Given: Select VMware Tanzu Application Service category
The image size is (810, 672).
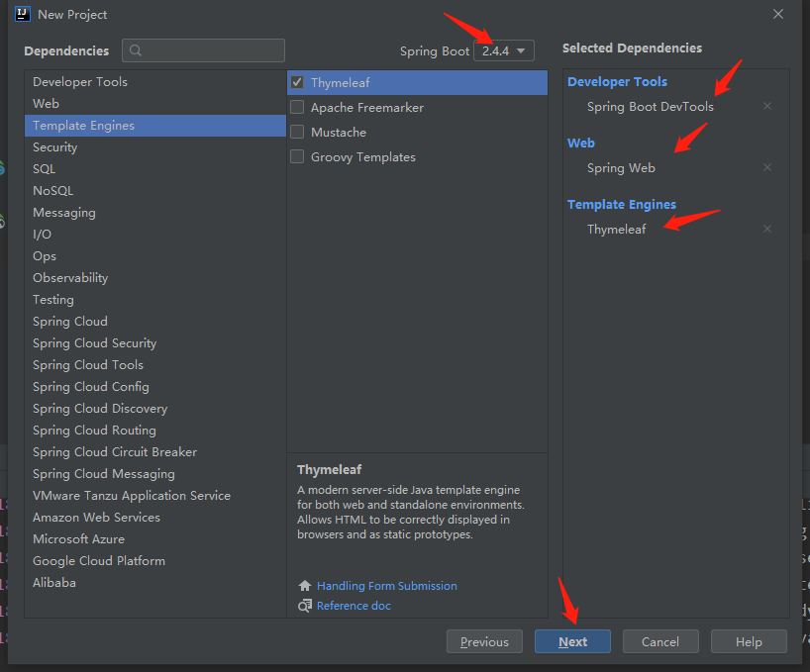Looking at the screenshot, I should click(x=155, y=496).
